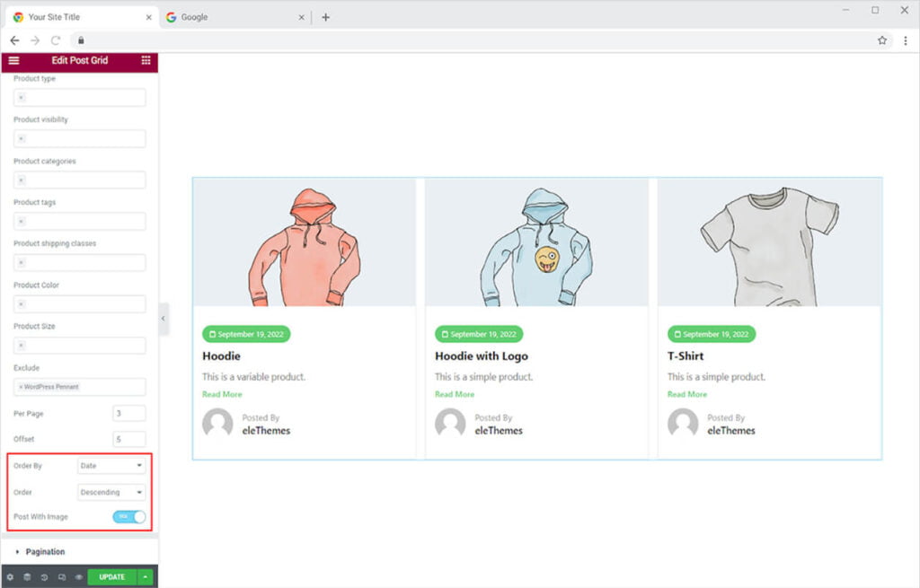Open the Navigator layers icon
Viewport: 920px width, 588px height.
27,577
